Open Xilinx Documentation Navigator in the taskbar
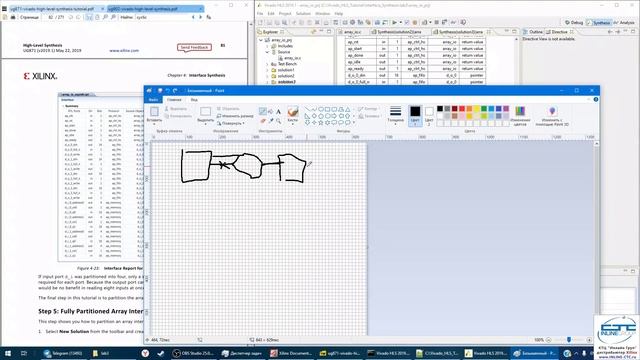640x360 pixels. click(x=290, y=353)
